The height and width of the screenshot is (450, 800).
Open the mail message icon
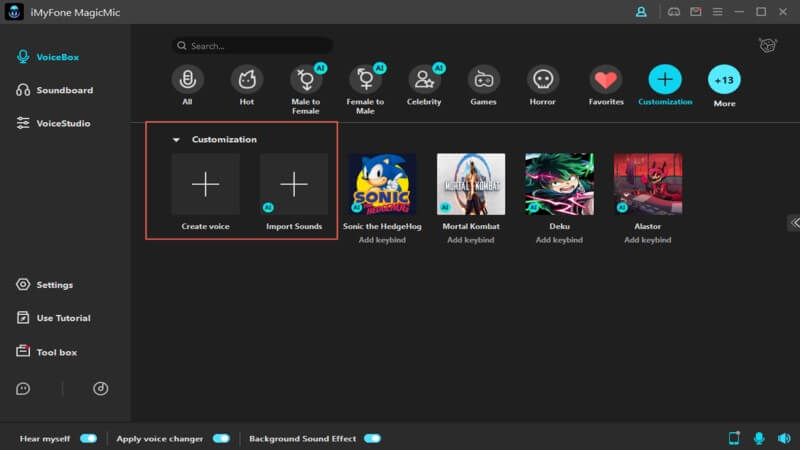pos(696,12)
